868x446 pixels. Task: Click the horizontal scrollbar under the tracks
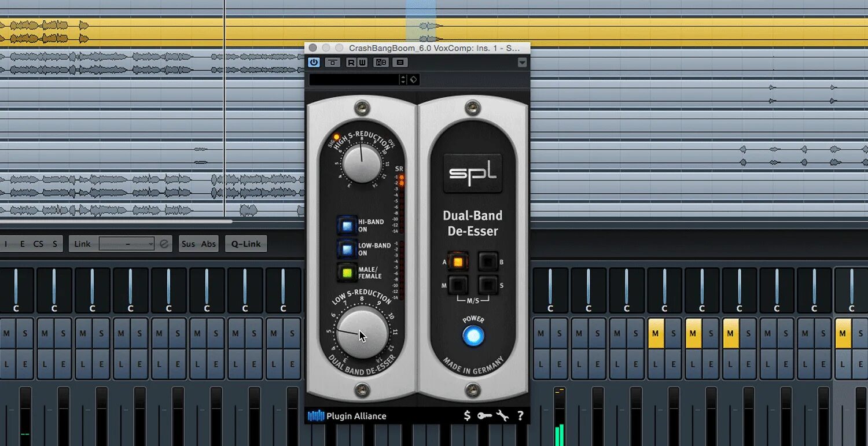116,221
